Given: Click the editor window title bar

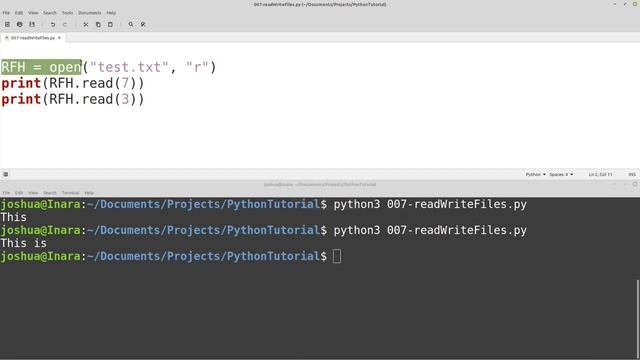Looking at the screenshot, I should coord(320,4).
